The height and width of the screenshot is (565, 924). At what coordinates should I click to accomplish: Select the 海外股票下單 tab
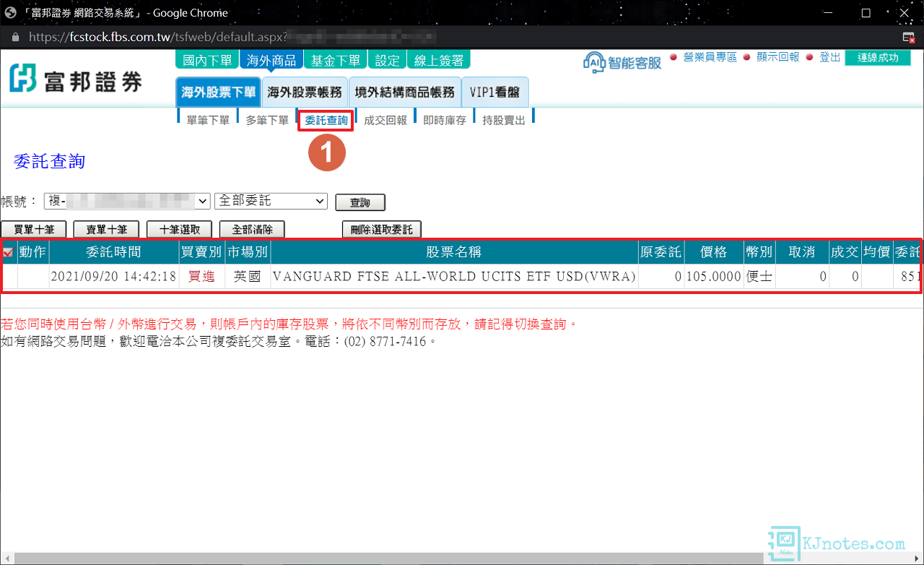click(x=218, y=92)
